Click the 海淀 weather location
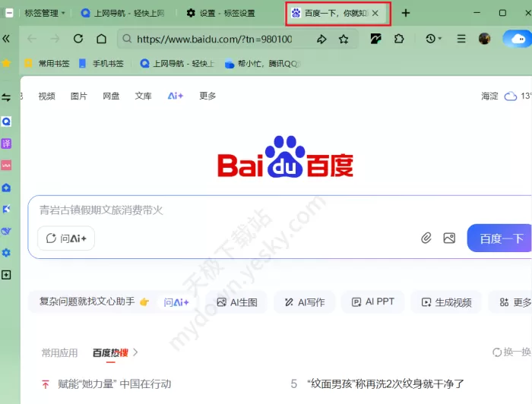This screenshot has height=404, width=532. click(489, 96)
